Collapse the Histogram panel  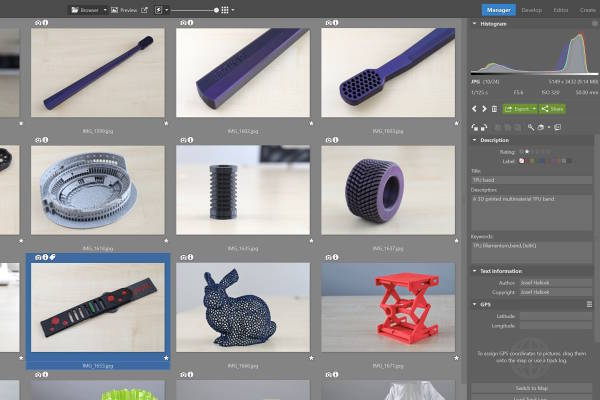click(x=474, y=24)
